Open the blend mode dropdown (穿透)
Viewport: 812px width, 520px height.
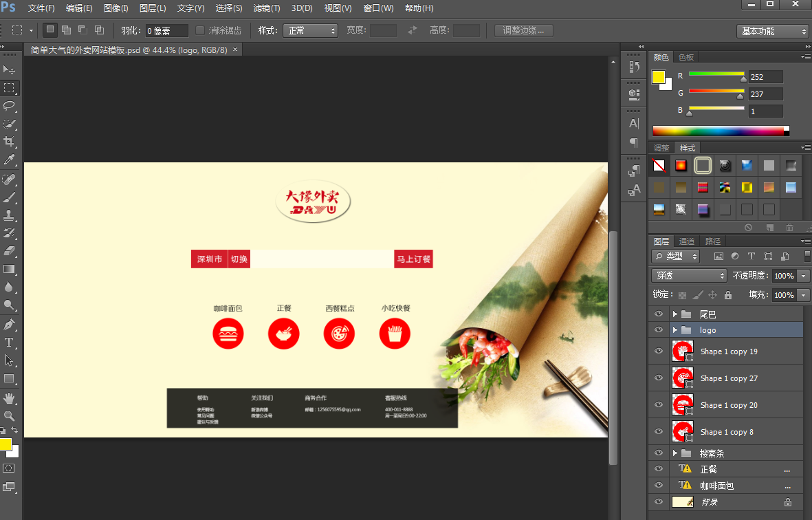(689, 275)
